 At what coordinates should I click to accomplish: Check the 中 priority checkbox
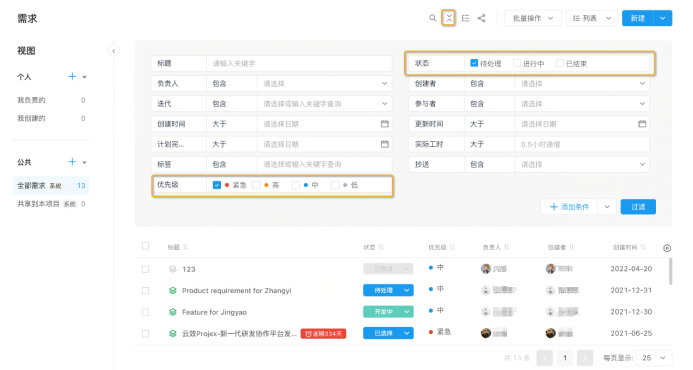(x=295, y=185)
